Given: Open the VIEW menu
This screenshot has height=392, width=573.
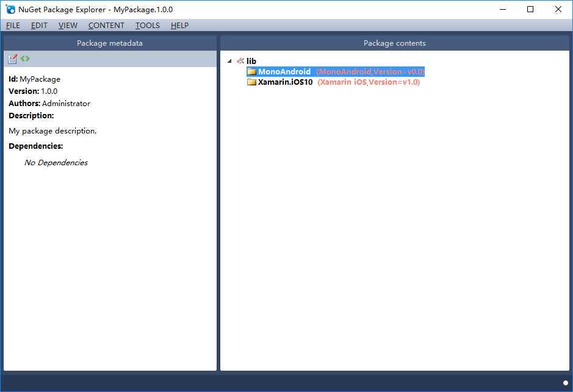Looking at the screenshot, I should click(x=68, y=26).
